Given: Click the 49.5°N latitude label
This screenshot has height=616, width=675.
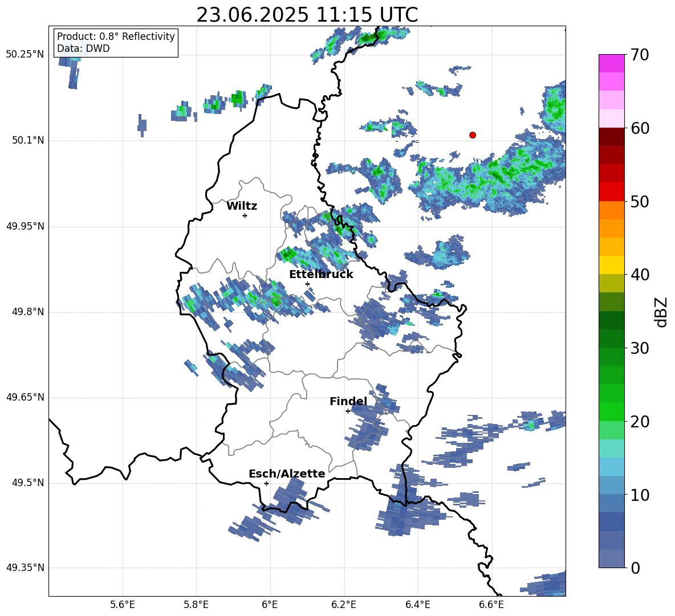Looking at the screenshot, I should (x=28, y=483).
